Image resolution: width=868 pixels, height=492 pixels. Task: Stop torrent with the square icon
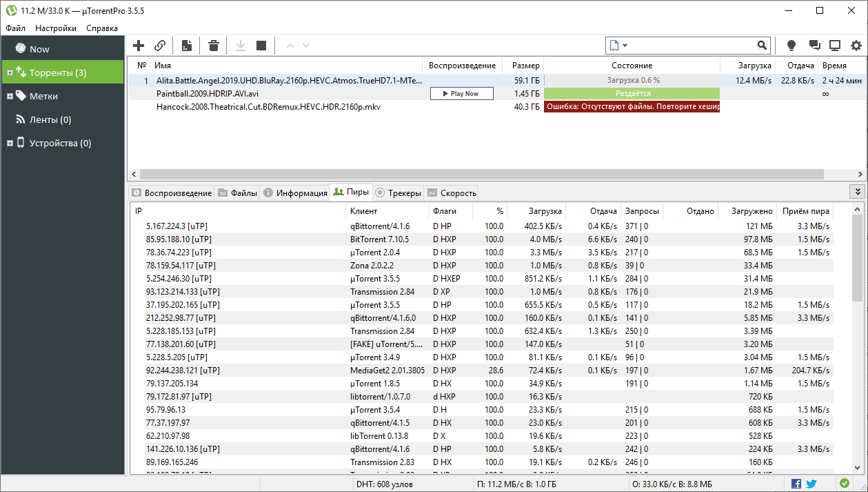pyautogui.click(x=261, y=46)
